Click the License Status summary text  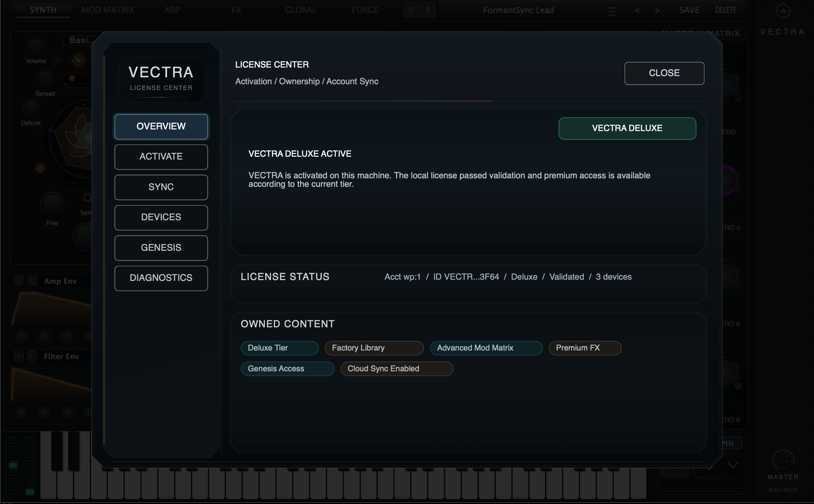(508, 277)
